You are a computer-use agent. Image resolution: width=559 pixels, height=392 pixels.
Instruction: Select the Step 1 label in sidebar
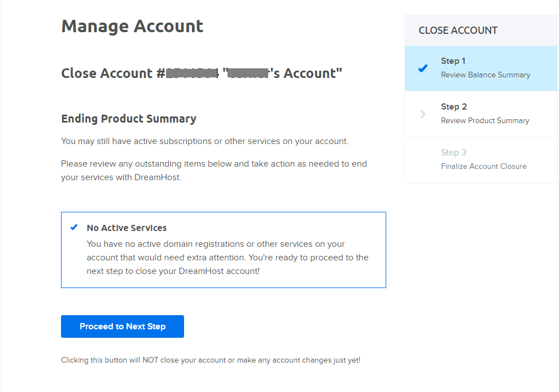(x=453, y=61)
